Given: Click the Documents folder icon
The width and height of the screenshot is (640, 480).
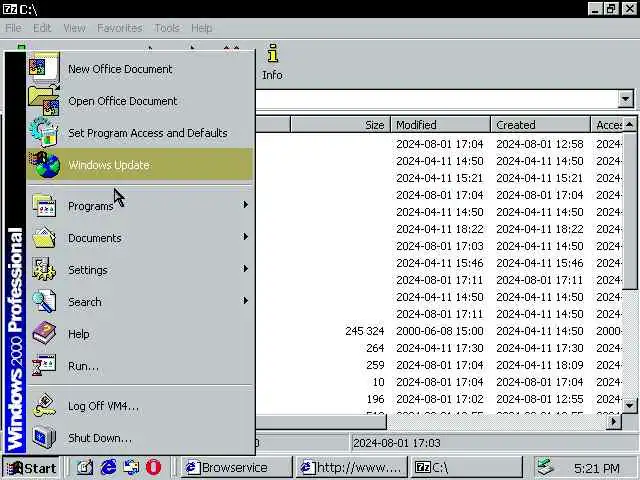Looking at the screenshot, I should click(44, 238).
